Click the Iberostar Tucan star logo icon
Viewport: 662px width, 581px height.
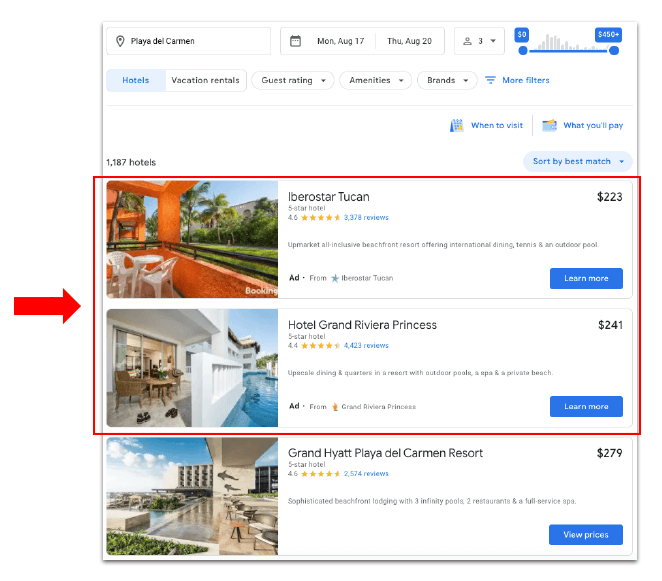(x=335, y=278)
